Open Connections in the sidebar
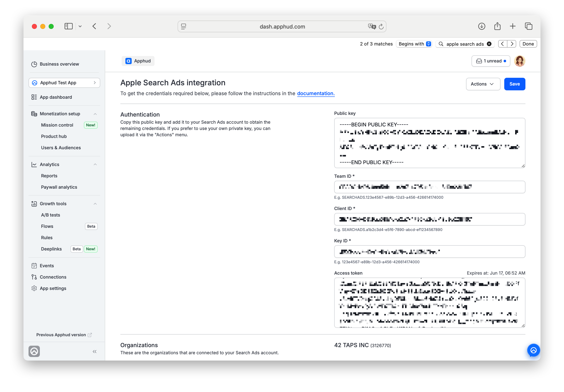Image resolution: width=564 pixels, height=392 pixels. tap(53, 277)
